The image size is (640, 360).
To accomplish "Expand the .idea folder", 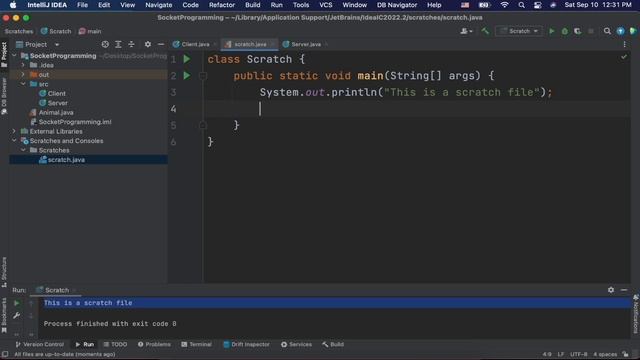I will pos(23,65).
